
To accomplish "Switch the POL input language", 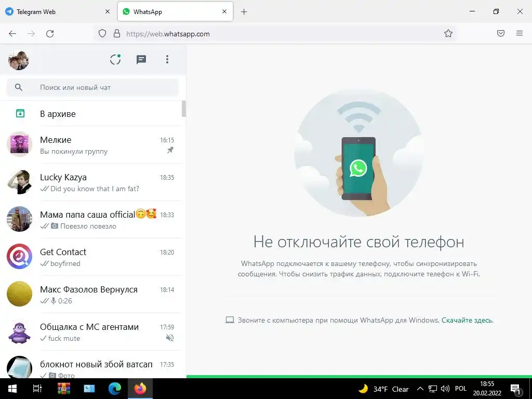I will (x=461, y=389).
